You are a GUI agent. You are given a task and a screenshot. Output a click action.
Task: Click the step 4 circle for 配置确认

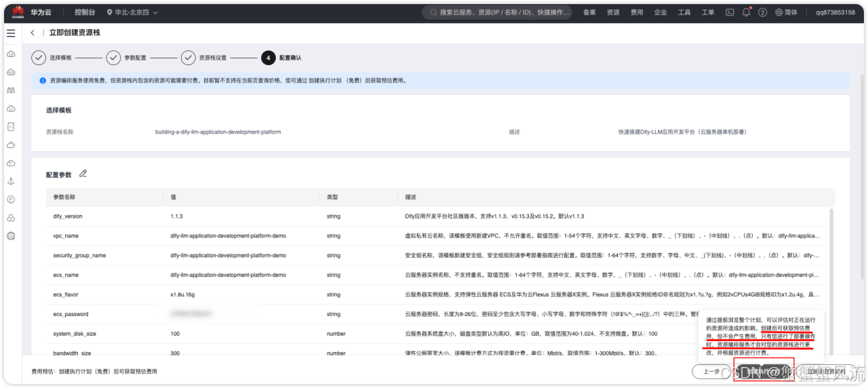[269, 58]
